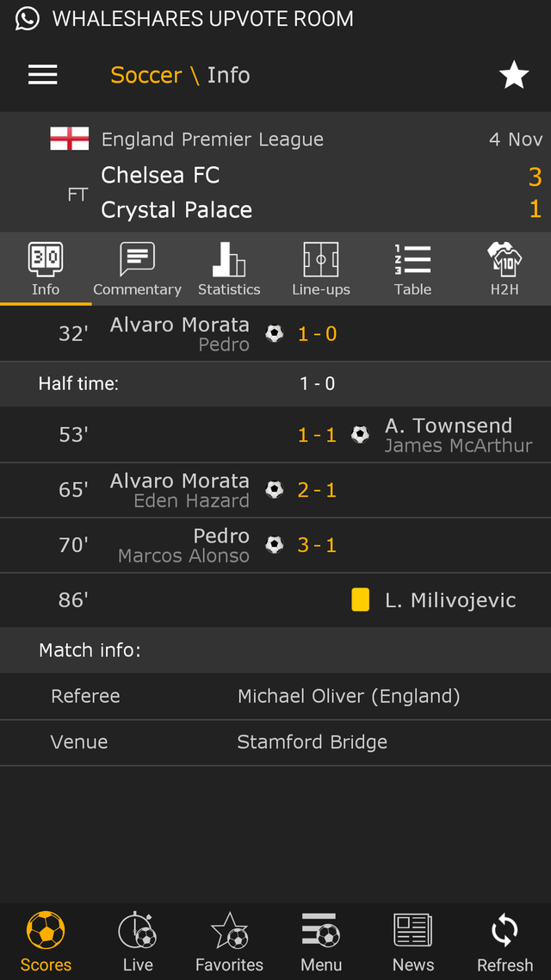Switch to the Commentary tab
Viewport: 551px width, 980px height.
[x=137, y=270]
